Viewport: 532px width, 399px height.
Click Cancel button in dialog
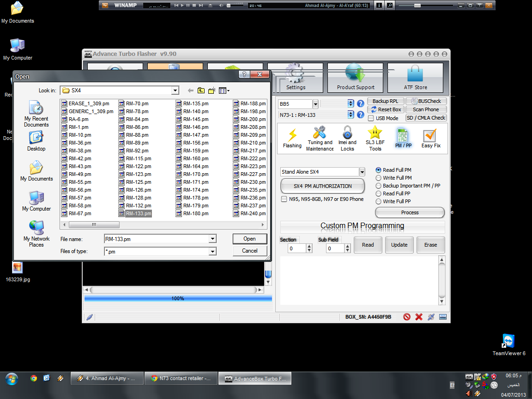tap(250, 251)
